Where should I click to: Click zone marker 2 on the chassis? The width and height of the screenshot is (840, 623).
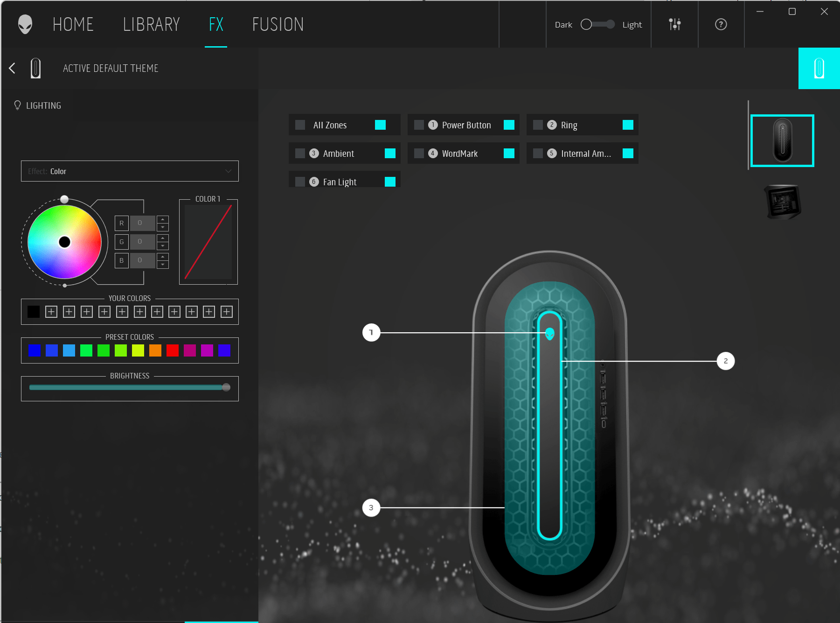point(725,361)
